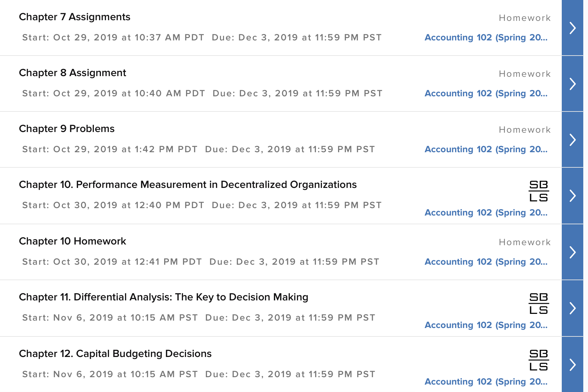Click the SBLS icon for Chapter 12

(x=539, y=360)
